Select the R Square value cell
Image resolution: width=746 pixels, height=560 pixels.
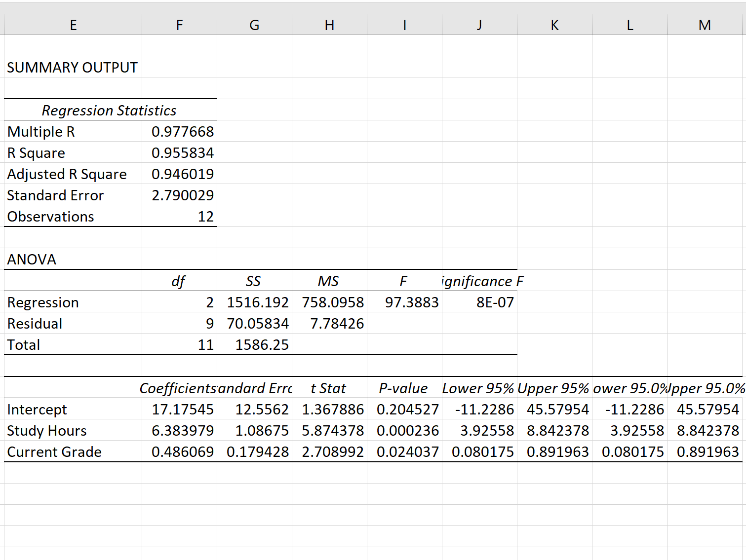(179, 153)
